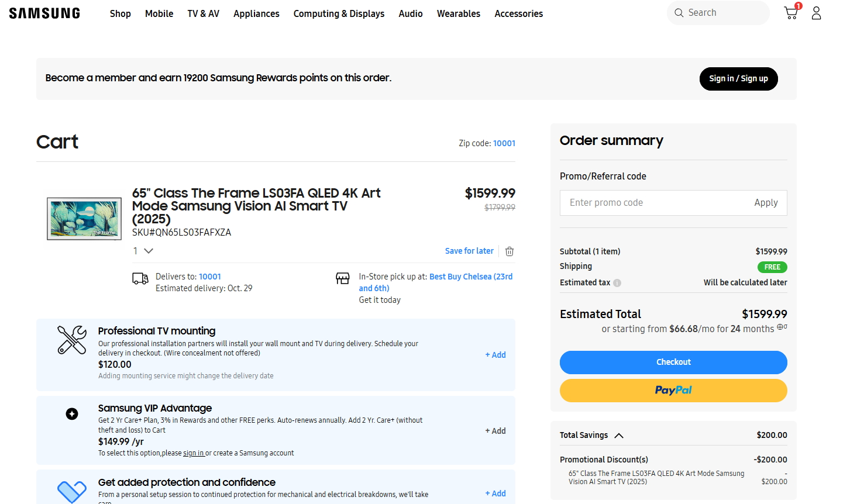Click The Frame TV product thumbnail
Screen dimensions: 857x504
84,219
